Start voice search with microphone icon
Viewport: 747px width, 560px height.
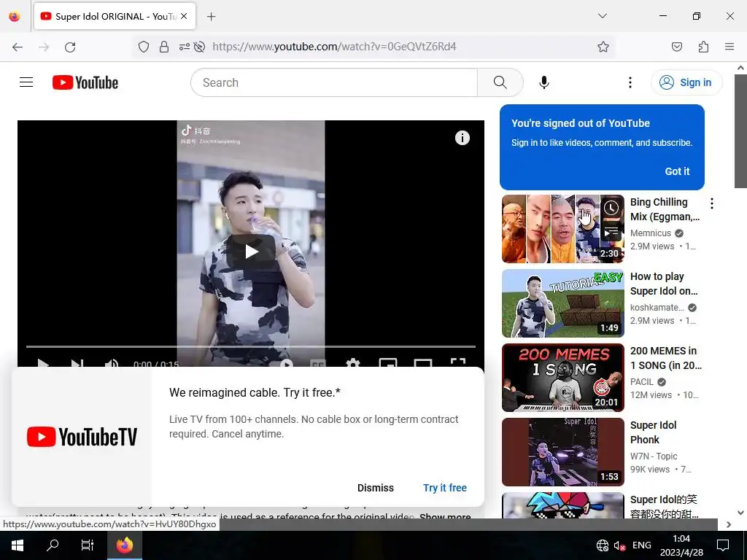pos(543,82)
